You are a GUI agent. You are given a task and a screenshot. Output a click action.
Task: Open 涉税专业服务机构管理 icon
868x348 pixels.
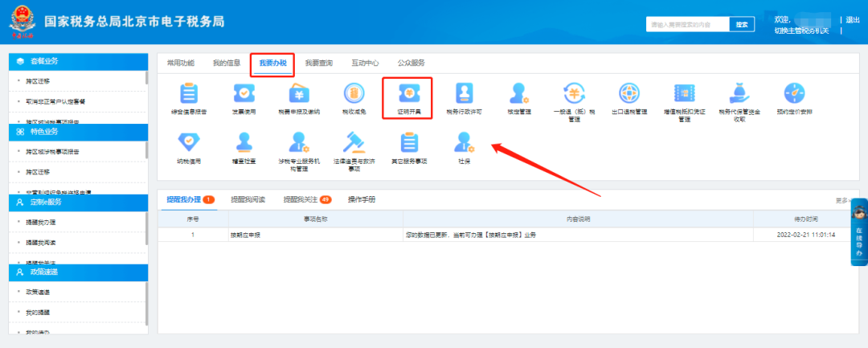coord(299,142)
